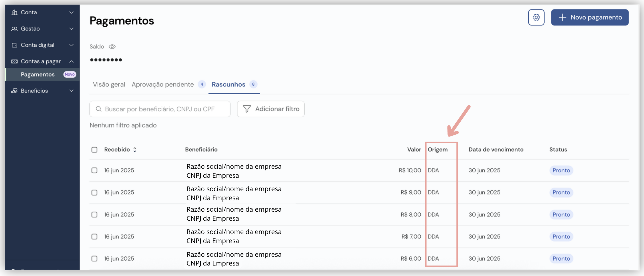The height and width of the screenshot is (276, 644).
Task: Click the Conta digital wallet icon
Action: click(14, 45)
